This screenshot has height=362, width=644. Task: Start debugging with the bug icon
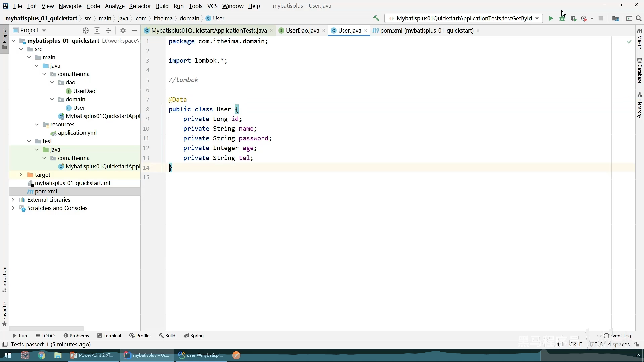click(x=562, y=19)
